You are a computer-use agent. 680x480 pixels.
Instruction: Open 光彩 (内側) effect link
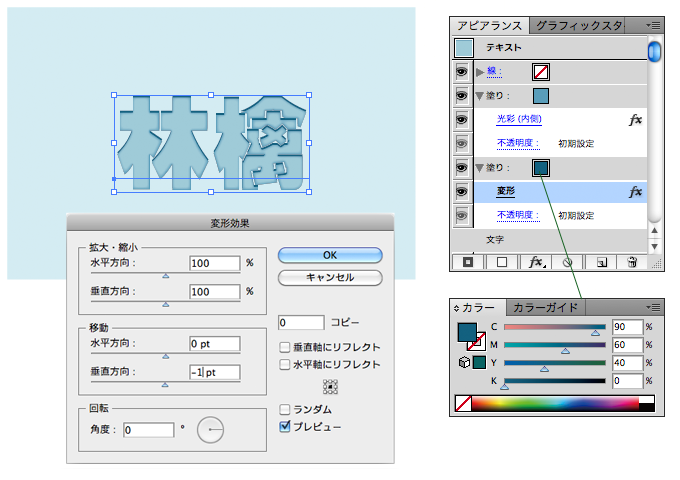pos(519,119)
